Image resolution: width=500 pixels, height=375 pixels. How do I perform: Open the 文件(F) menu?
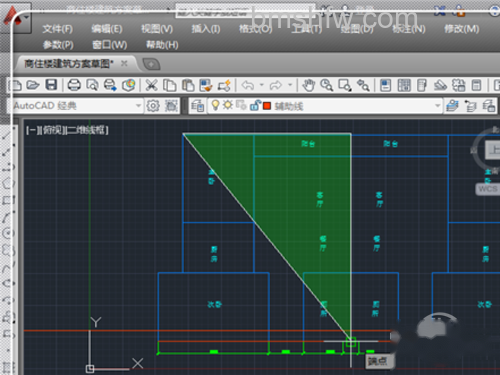tap(57, 29)
